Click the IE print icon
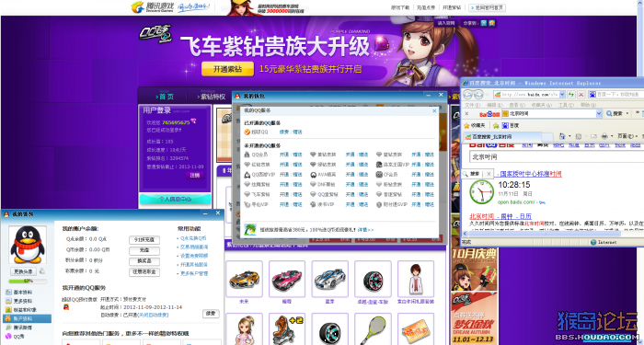This screenshot has height=345, width=644. [604, 136]
